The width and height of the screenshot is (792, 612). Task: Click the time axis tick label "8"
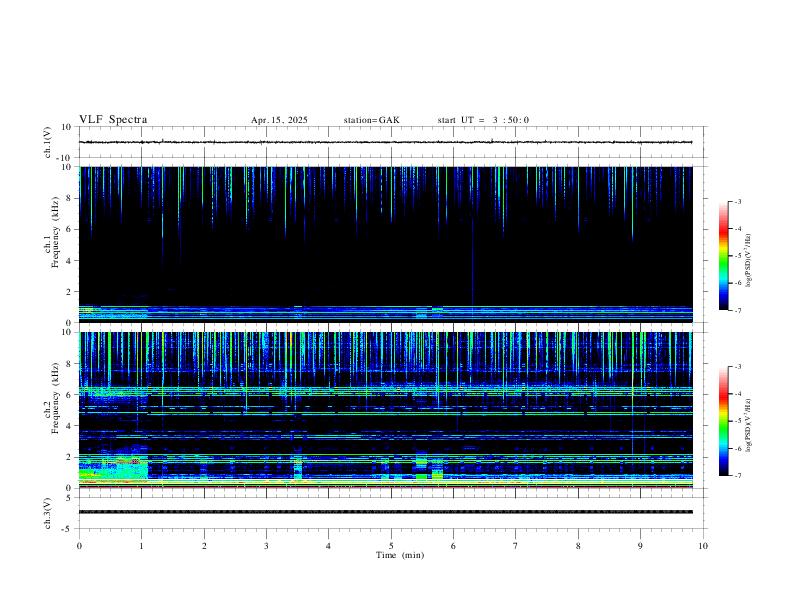point(578,546)
